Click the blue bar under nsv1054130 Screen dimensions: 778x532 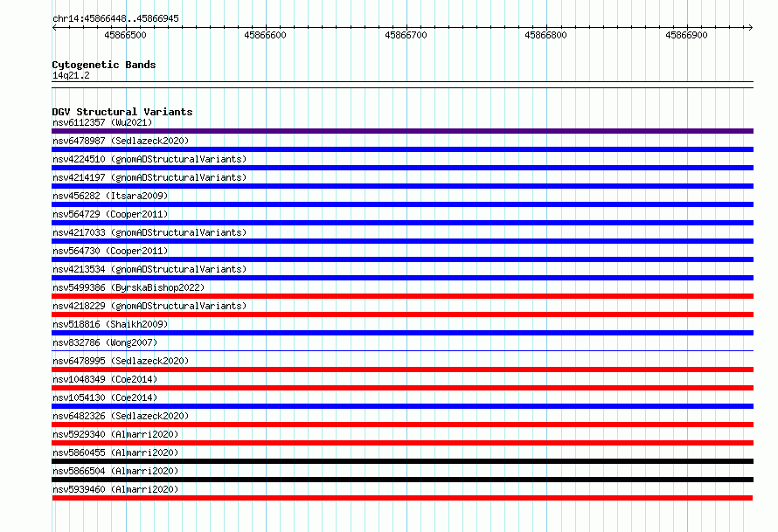[x=402, y=406]
